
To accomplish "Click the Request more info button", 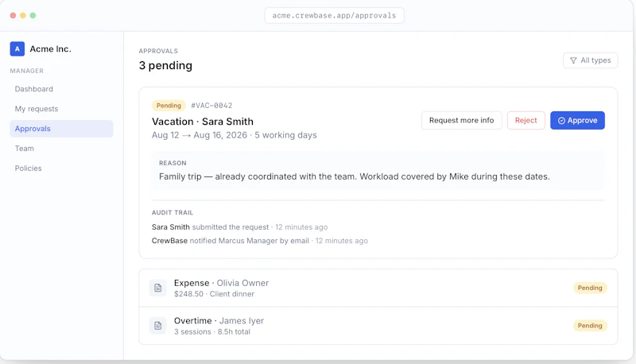I will coord(462,120).
